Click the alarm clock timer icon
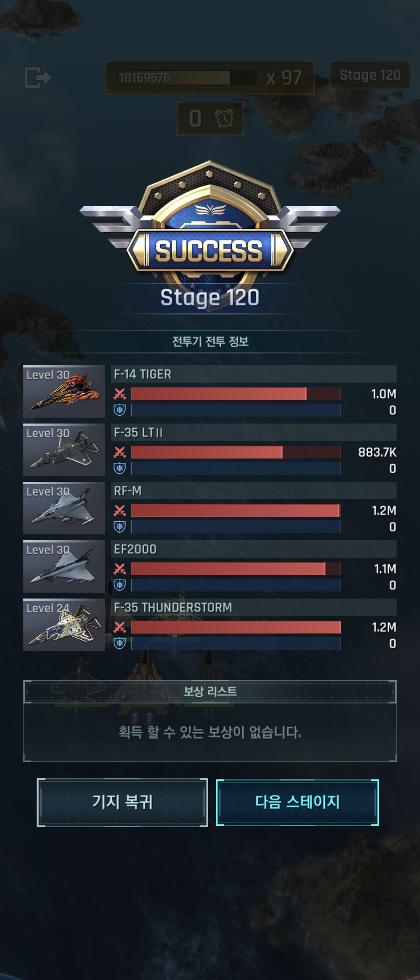Screen dimensions: 420x980 [224, 118]
